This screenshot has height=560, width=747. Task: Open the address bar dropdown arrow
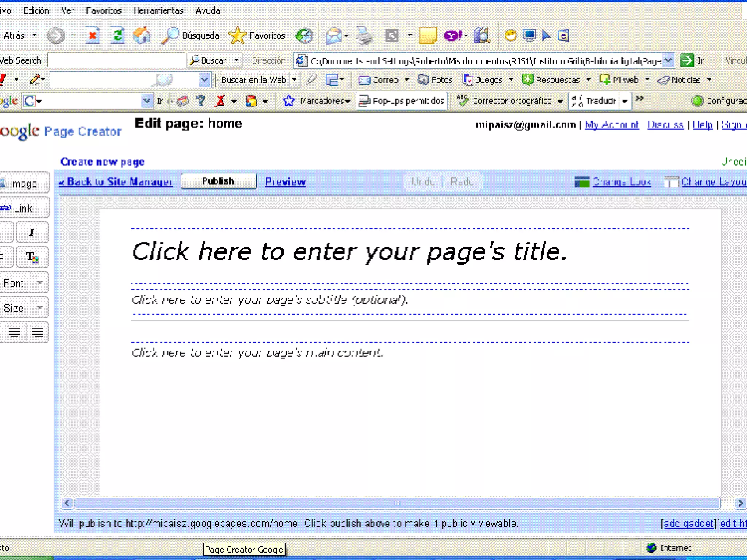(x=668, y=60)
